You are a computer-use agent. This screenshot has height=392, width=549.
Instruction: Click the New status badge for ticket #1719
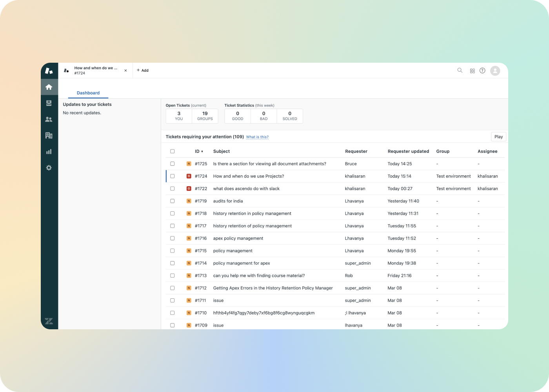click(189, 201)
